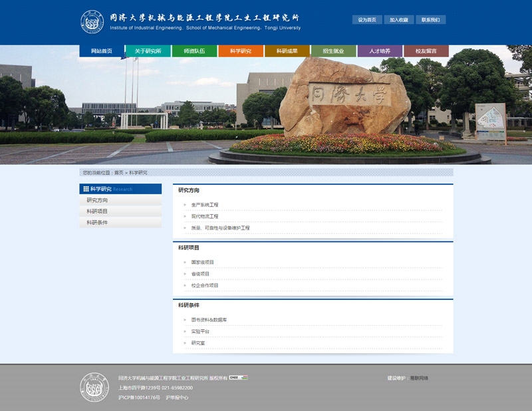Click the arrow bullet before 国家级项目
Image resolution: width=532 pixels, height=411 pixels.
[x=185, y=262]
